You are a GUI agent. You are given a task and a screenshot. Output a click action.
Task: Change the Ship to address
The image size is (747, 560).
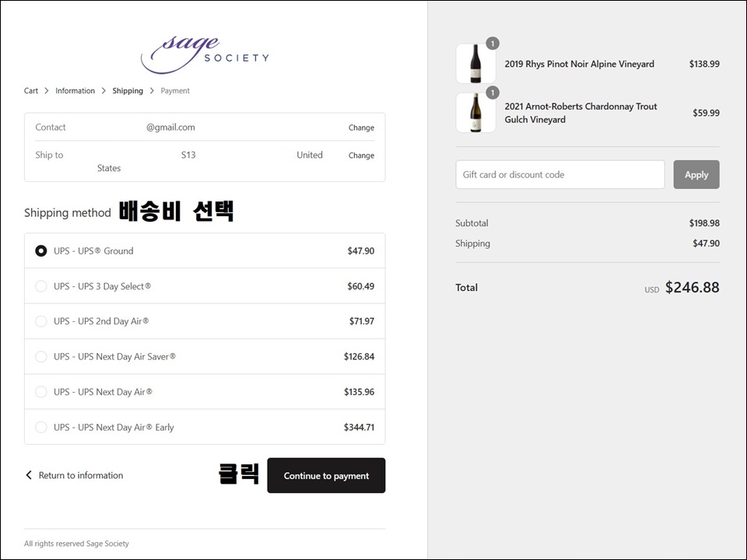coord(361,156)
